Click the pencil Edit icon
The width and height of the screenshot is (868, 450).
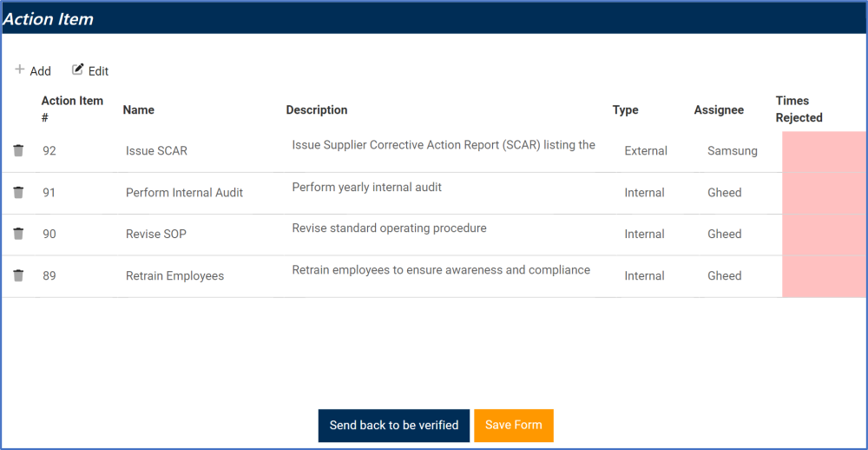(x=78, y=70)
